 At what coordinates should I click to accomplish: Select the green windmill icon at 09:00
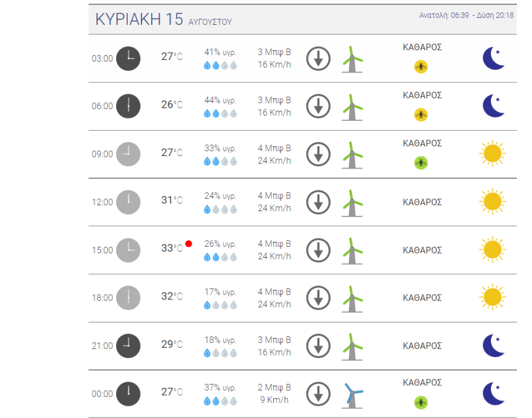tap(351, 154)
